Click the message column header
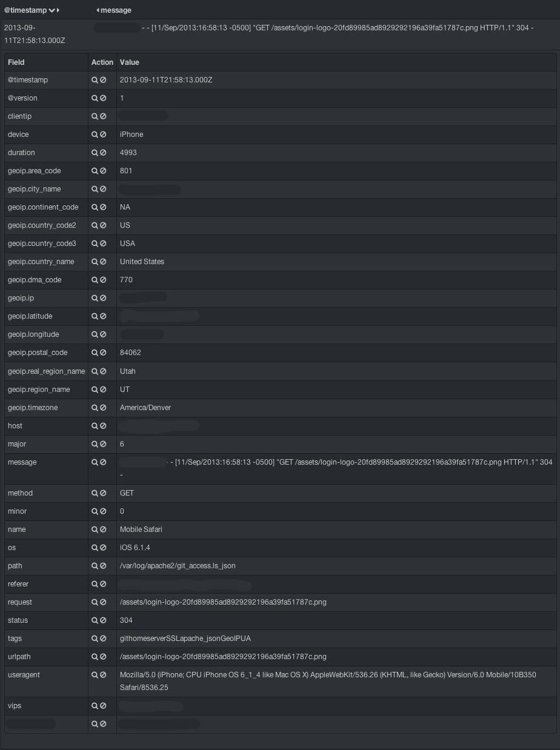The image size is (560, 750). pos(116,10)
